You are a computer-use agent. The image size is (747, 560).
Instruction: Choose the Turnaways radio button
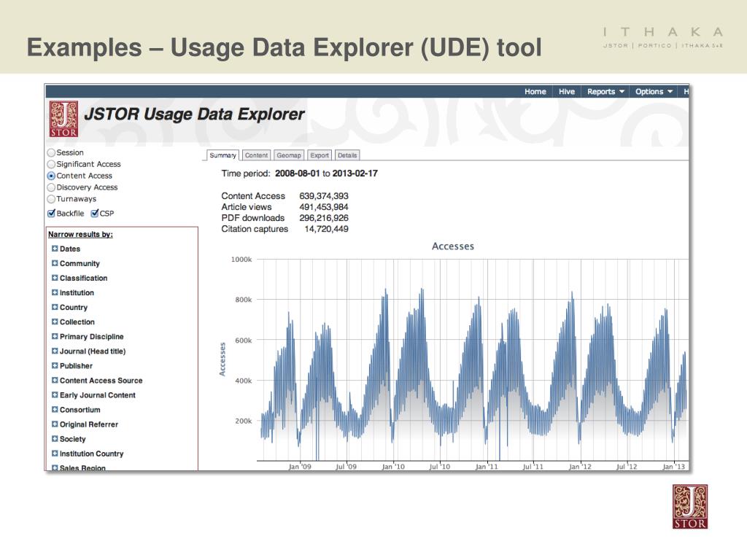[x=51, y=199]
